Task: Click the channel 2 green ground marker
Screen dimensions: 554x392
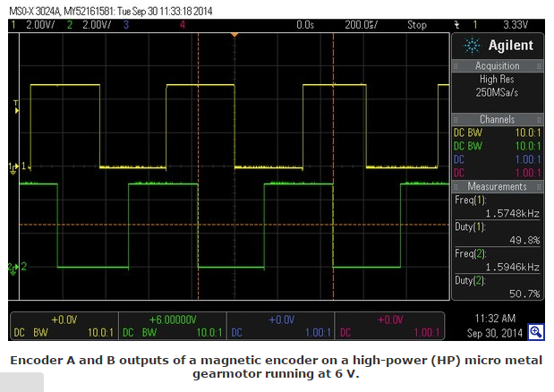Action: (14, 268)
